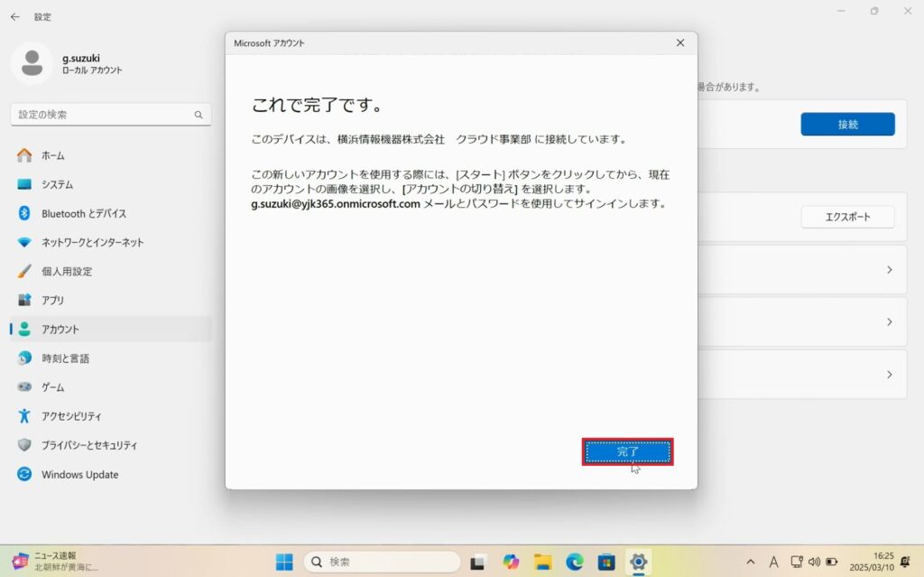Screen dimensions: 924x577
Task: Click the battery tray icon
Action: point(831,563)
